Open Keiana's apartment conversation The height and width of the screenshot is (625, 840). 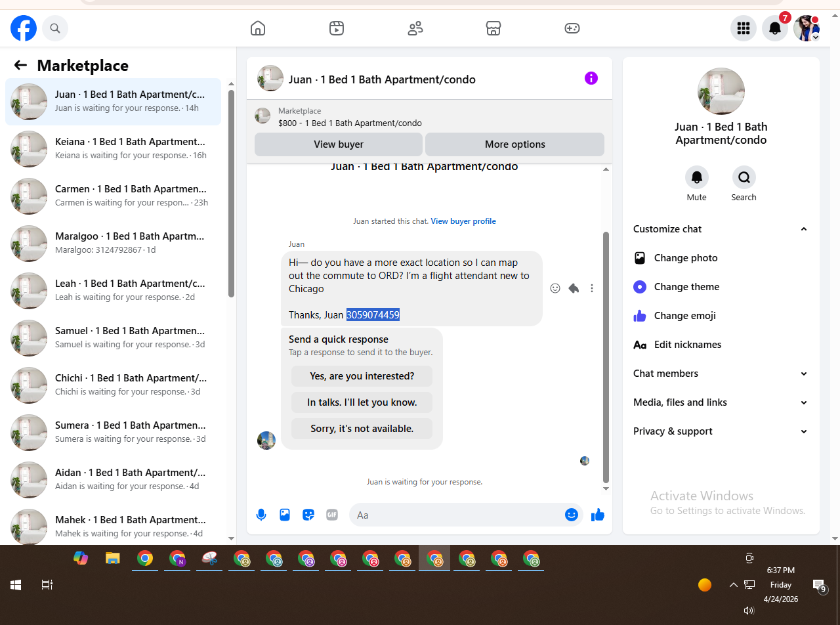pyautogui.click(x=113, y=149)
